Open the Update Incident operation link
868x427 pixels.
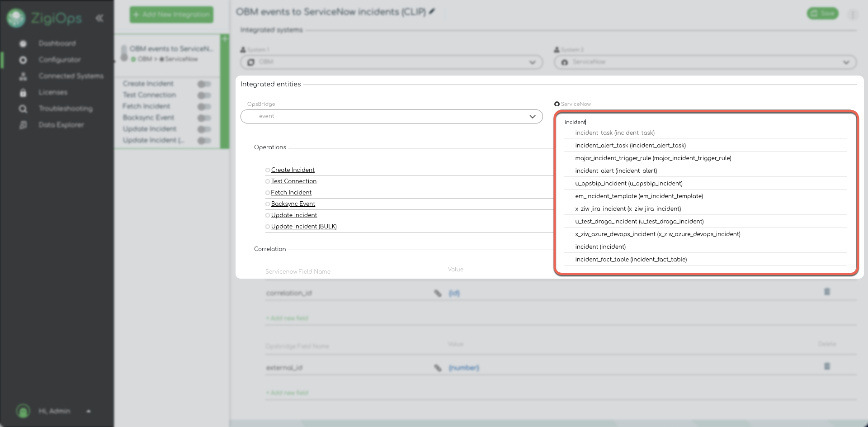[294, 215]
